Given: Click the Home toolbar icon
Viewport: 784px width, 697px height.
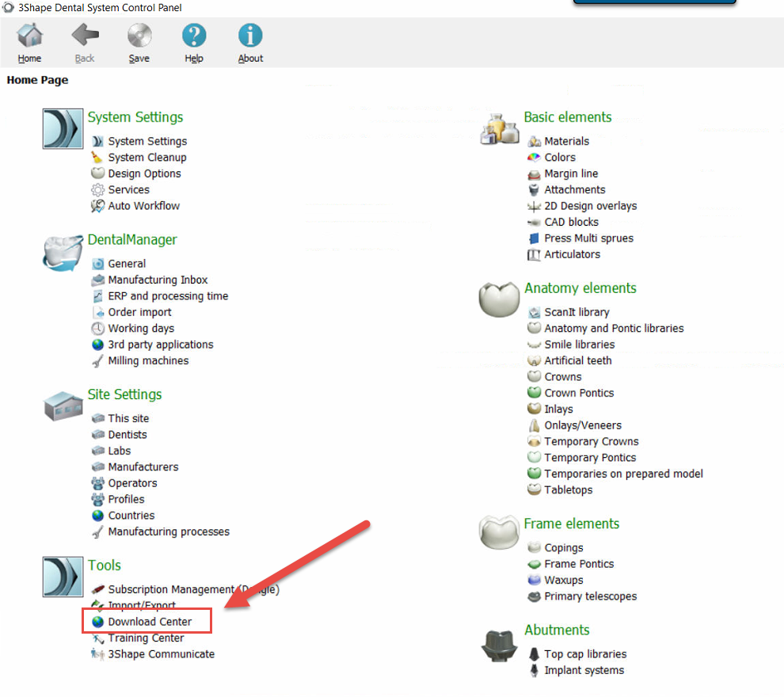Looking at the screenshot, I should pyautogui.click(x=29, y=36).
